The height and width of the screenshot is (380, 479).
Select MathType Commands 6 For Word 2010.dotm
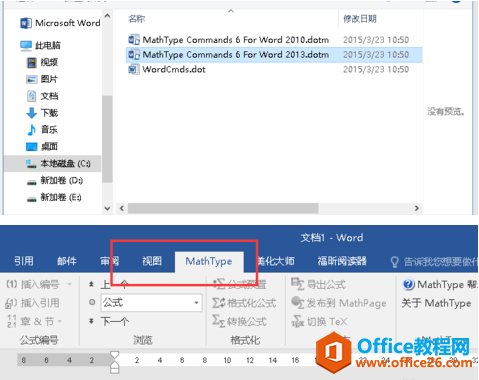229,40
